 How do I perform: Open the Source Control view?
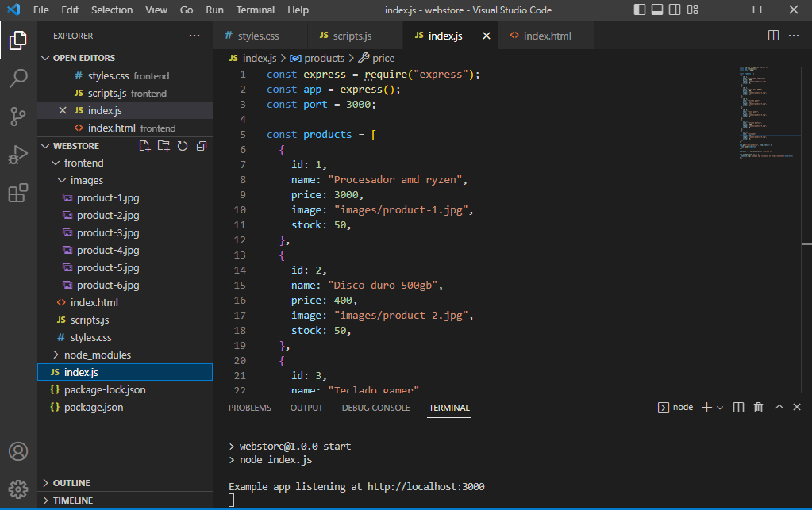tap(18, 117)
